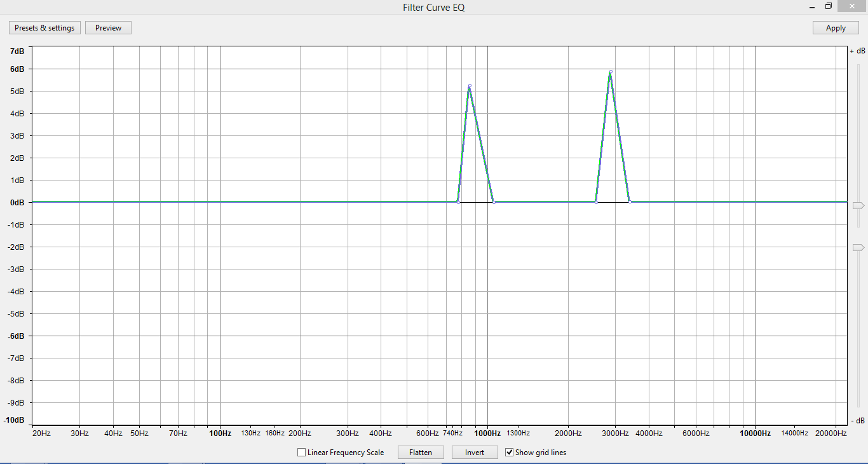
Task: Flatten the EQ curve
Action: click(x=421, y=453)
